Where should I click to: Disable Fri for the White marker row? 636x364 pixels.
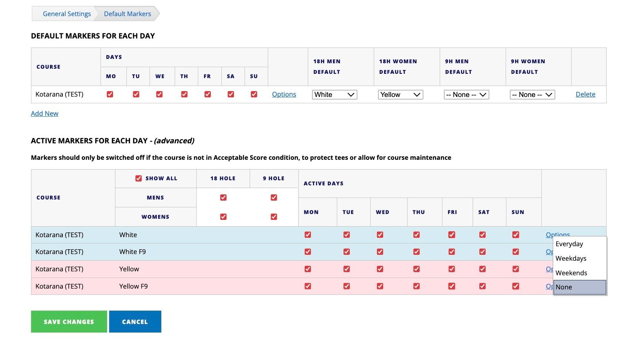pos(452,235)
